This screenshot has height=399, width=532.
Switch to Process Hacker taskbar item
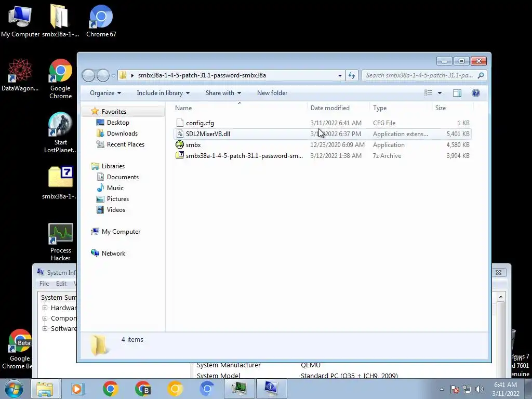pyautogui.click(x=239, y=389)
